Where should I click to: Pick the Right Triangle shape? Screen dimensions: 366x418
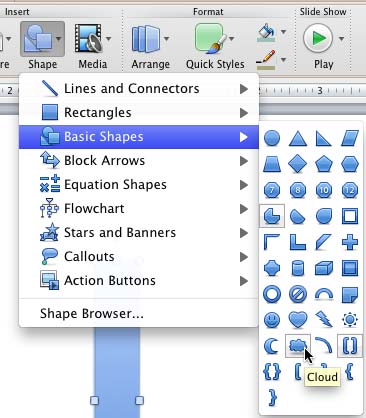point(323,138)
